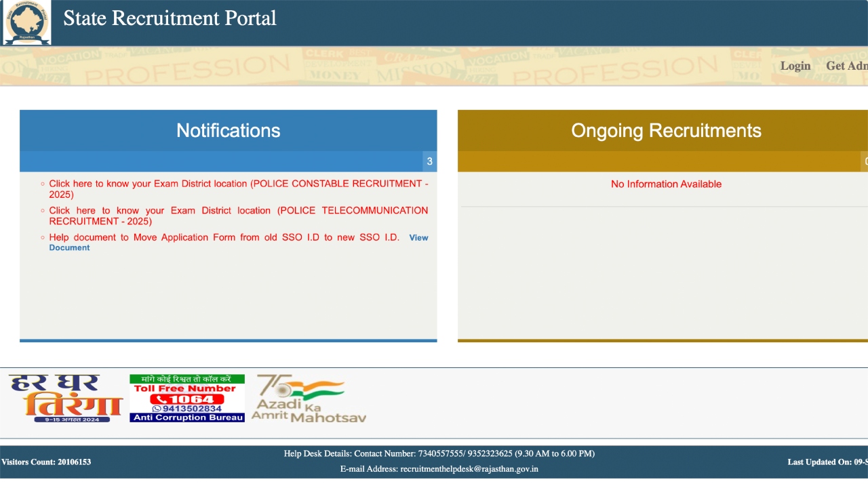The height and width of the screenshot is (488, 868).
Task: Open the Login menu item
Action: (795, 66)
